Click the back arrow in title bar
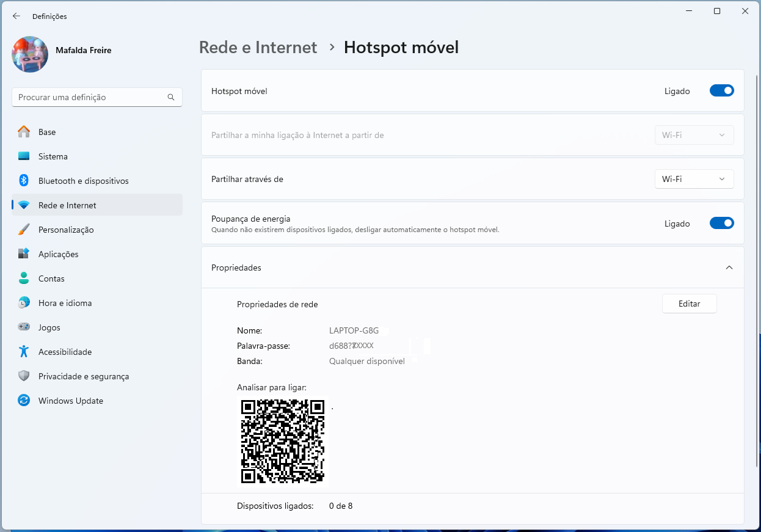Image resolution: width=761 pixels, height=532 pixels. click(16, 16)
